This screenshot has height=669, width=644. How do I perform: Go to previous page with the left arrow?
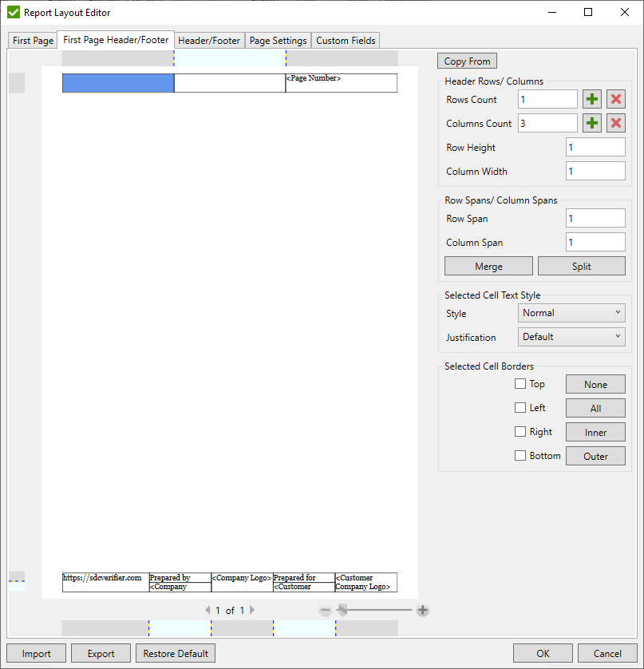point(207,610)
